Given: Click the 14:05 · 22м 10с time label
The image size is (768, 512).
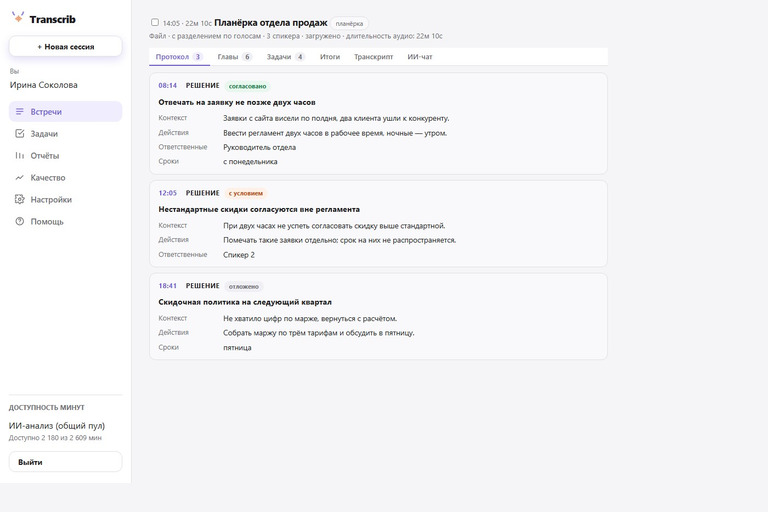Looking at the screenshot, I should click(x=187, y=24).
